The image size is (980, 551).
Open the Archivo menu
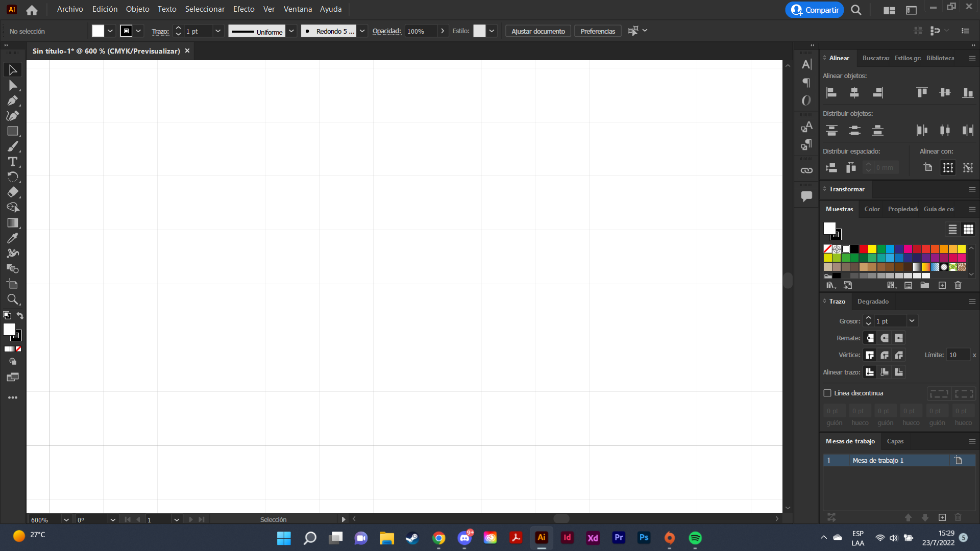pos(69,9)
